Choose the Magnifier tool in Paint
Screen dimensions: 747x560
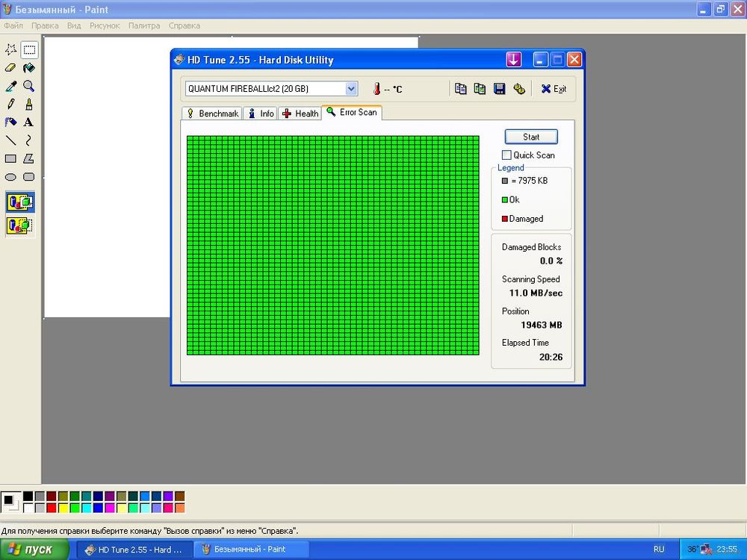click(x=28, y=86)
